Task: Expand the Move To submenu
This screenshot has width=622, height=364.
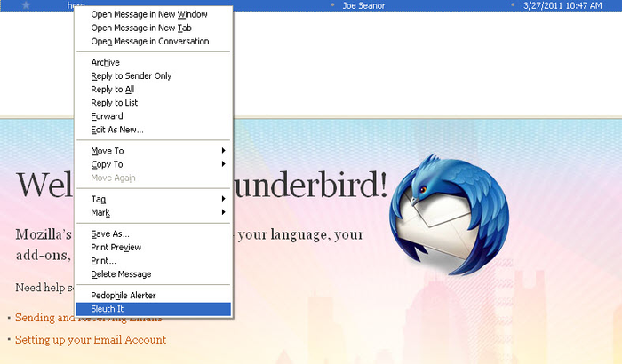Action: pos(153,151)
